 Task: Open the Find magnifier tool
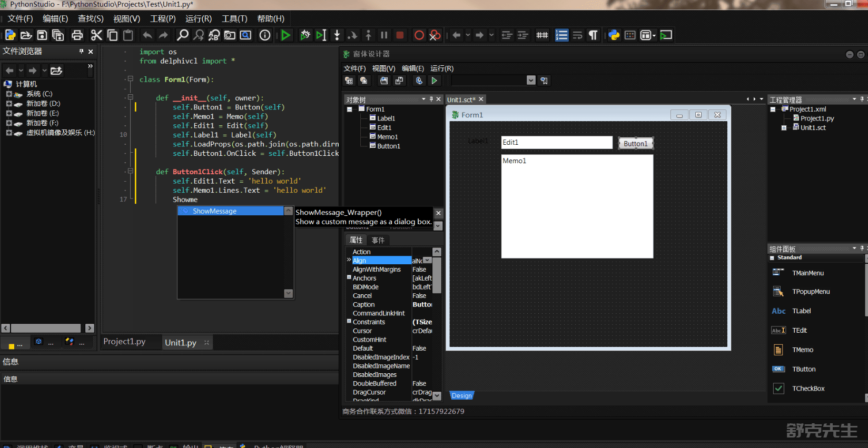pyautogui.click(x=182, y=35)
